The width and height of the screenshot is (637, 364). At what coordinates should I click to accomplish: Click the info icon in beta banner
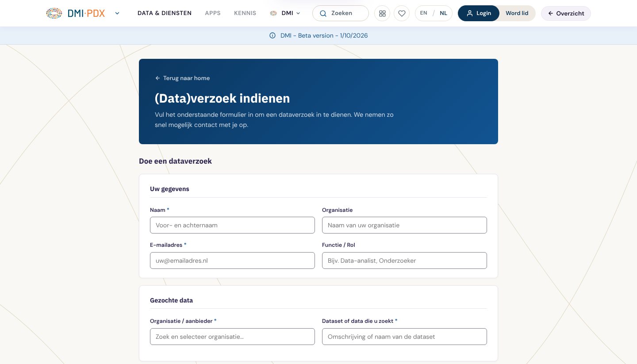coord(272,35)
